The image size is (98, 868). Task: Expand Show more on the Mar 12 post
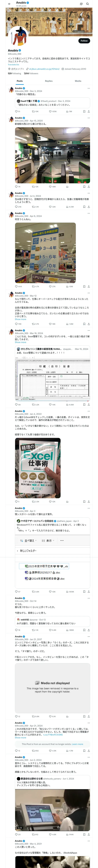(x=20, y=319)
